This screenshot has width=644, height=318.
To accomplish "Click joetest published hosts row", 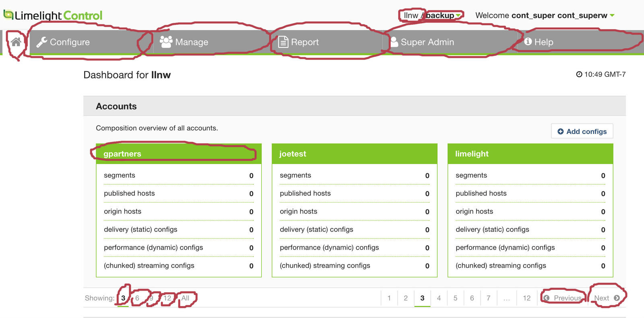I will point(355,193).
